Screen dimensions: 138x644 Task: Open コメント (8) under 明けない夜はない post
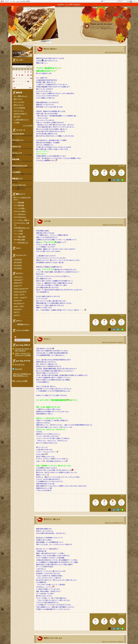tap(121, 166)
